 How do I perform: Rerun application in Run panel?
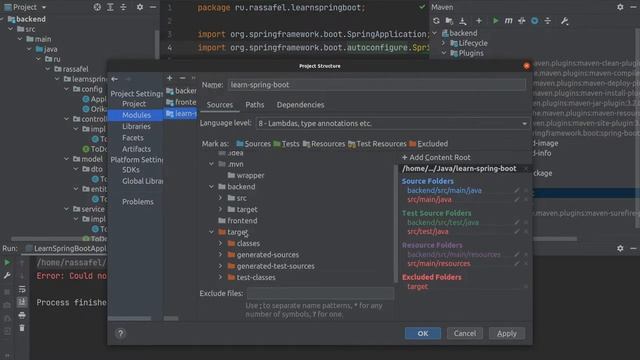point(7,262)
